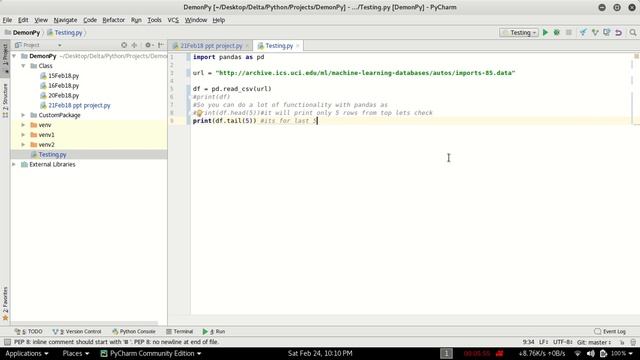Viewport: 640px width, 360px height.
Task: Select Testing.py in project tree
Action: [52, 155]
